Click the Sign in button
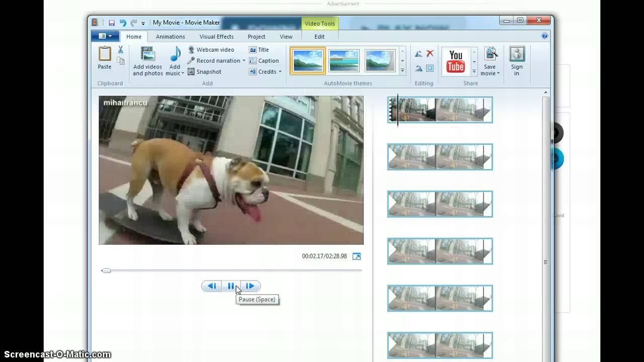The height and width of the screenshot is (362, 644). (517, 61)
